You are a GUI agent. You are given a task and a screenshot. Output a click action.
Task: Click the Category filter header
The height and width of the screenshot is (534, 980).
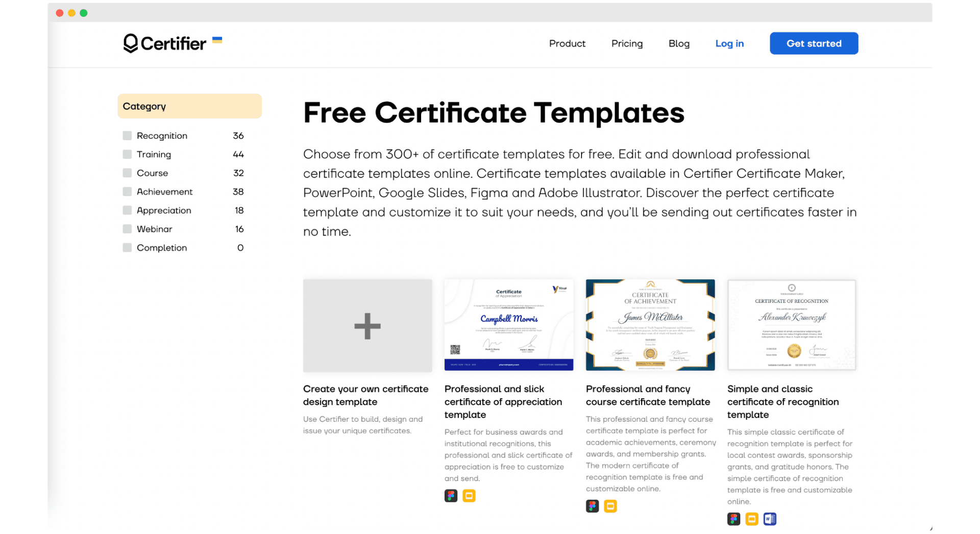189,106
